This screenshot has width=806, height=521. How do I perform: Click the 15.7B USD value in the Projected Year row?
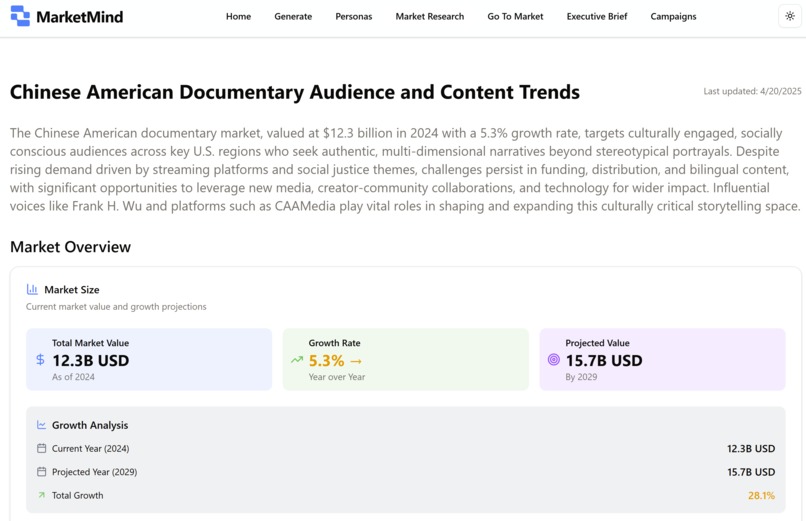point(751,472)
